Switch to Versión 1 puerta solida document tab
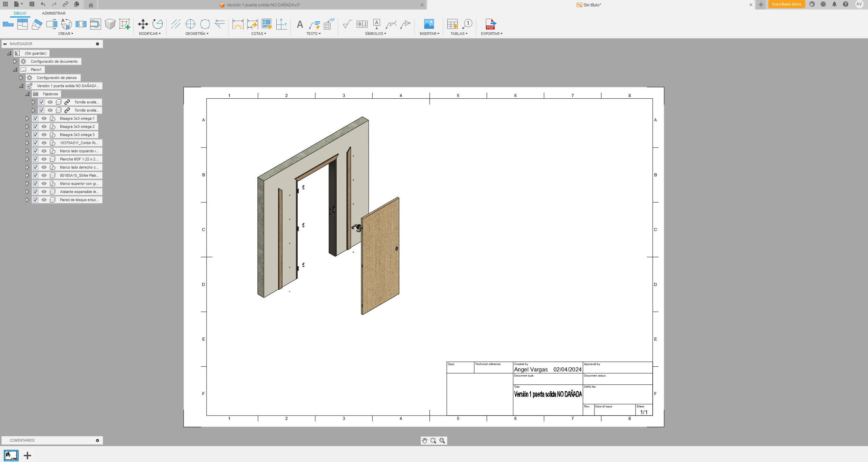 point(263,5)
